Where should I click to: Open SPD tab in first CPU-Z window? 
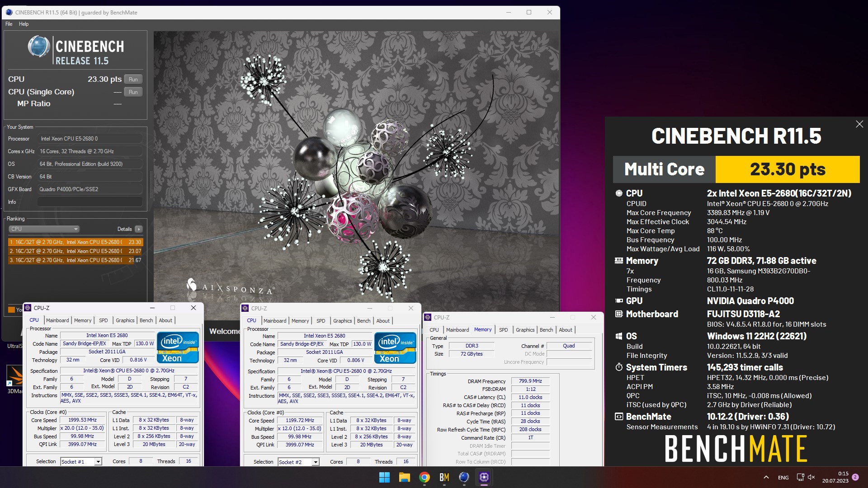(104, 320)
